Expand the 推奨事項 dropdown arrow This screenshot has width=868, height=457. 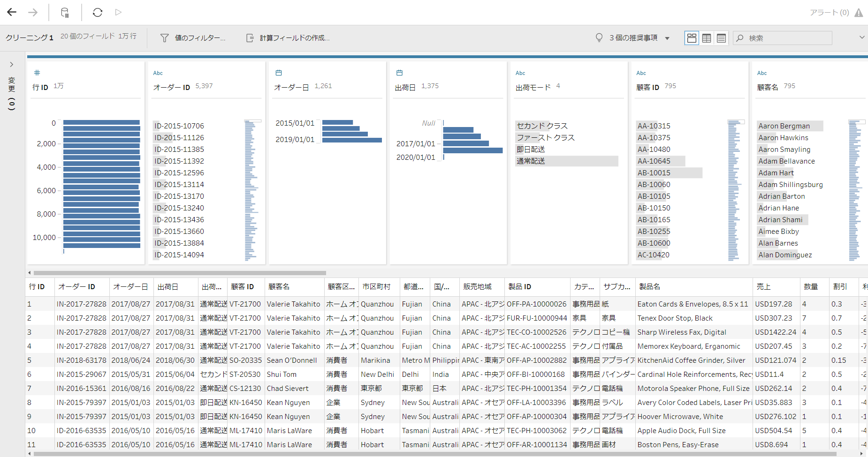click(x=667, y=37)
